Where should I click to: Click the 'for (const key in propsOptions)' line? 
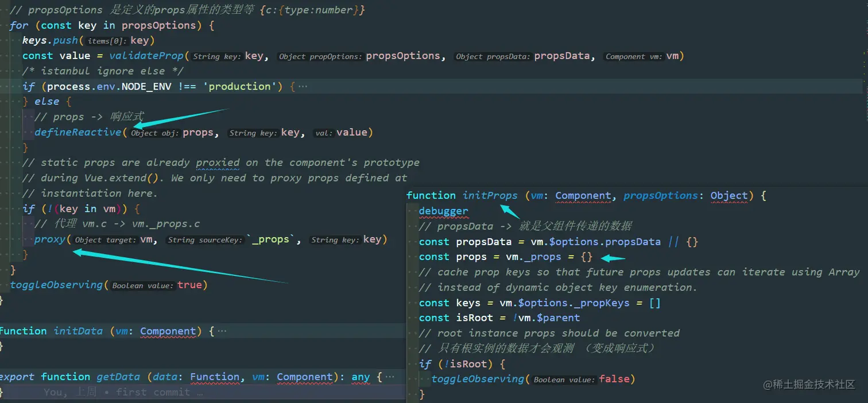tap(113, 25)
